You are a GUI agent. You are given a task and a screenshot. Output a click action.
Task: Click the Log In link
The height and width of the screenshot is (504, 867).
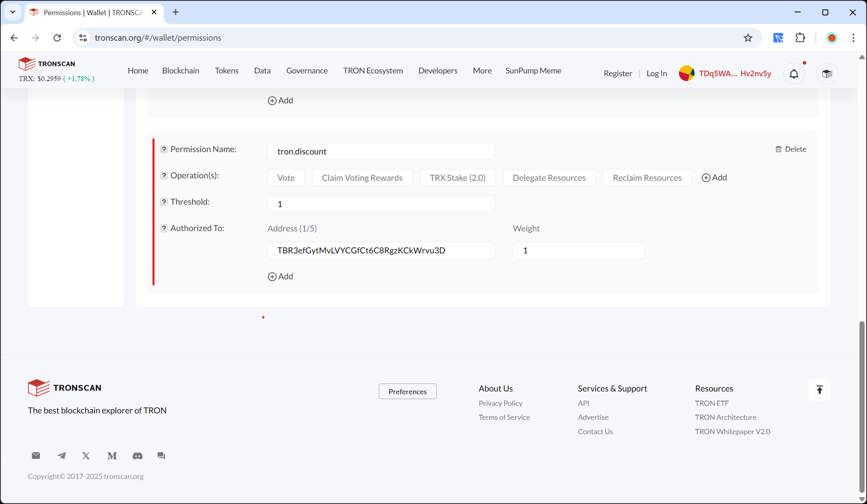[x=657, y=73]
